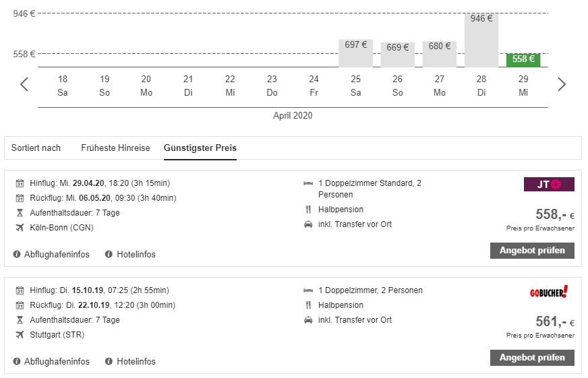This screenshot has height=378, width=588.
Task: Choose the 697 € bar for Saturday 25
Action: [355, 53]
